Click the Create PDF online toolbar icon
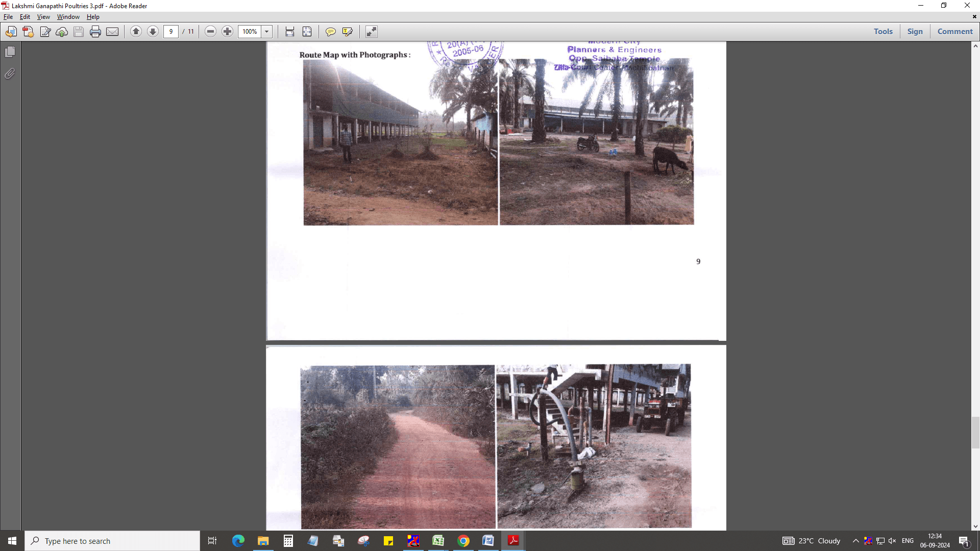The image size is (980, 551). coord(11,32)
